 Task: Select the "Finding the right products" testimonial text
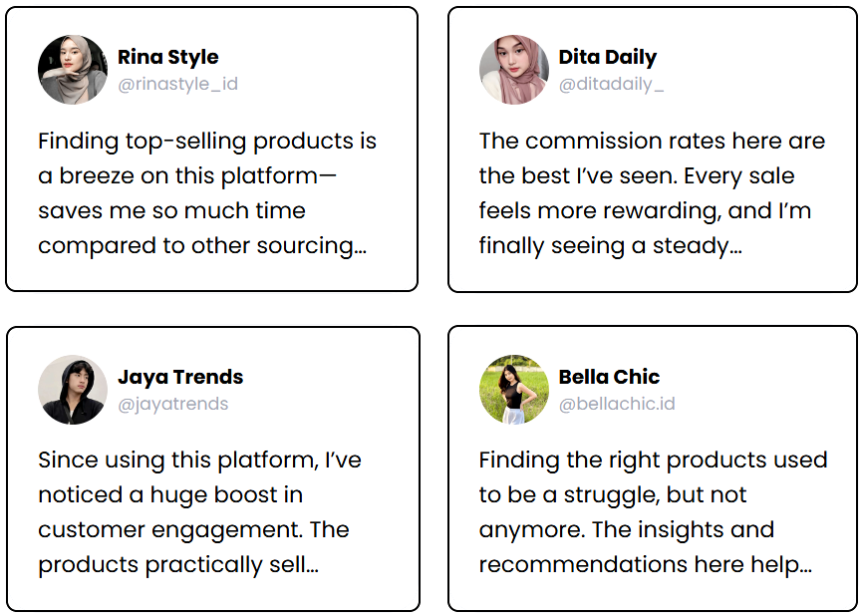click(653, 512)
